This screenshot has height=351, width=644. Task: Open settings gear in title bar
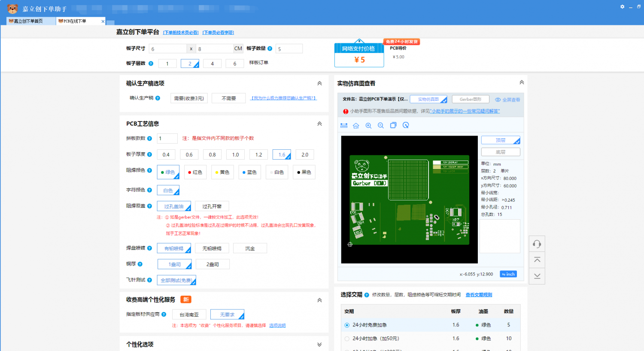coord(622,7)
